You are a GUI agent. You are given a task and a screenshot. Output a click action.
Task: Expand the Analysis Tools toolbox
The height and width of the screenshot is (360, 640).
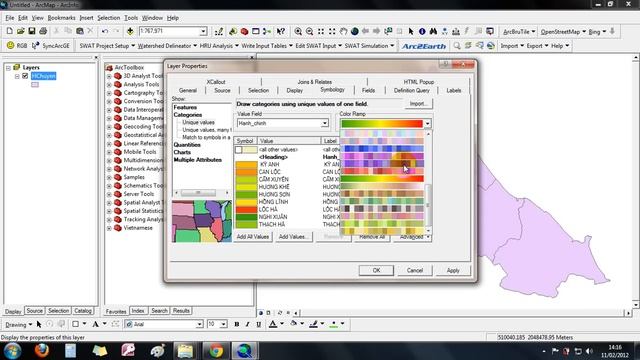pyautogui.click(x=109, y=85)
